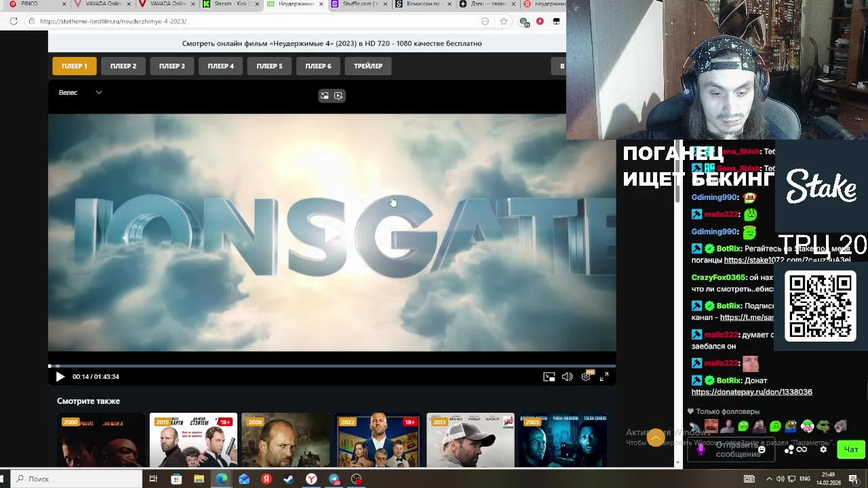
Task: Open the 2005 movie thumbnail
Action: [562, 441]
